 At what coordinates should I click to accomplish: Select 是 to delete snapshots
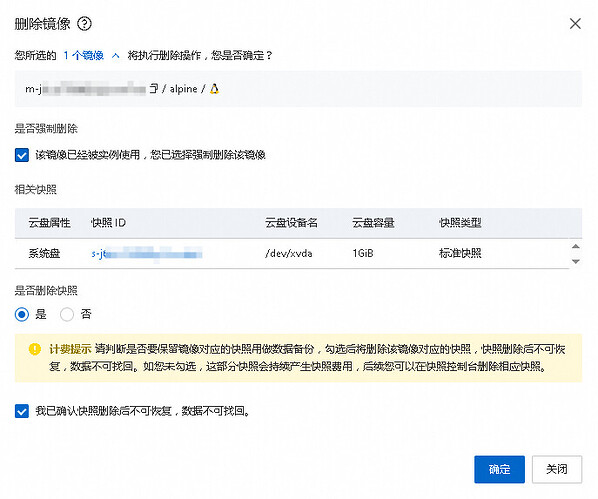22,314
